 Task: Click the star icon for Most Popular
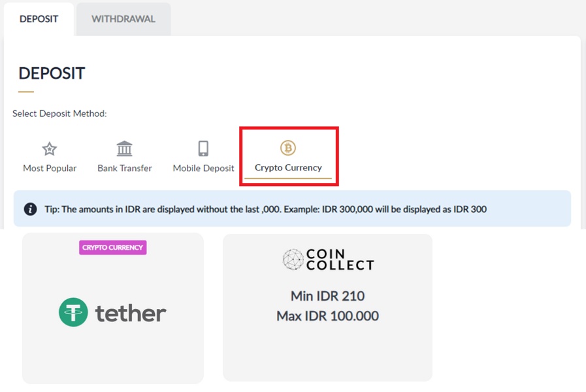[50, 149]
